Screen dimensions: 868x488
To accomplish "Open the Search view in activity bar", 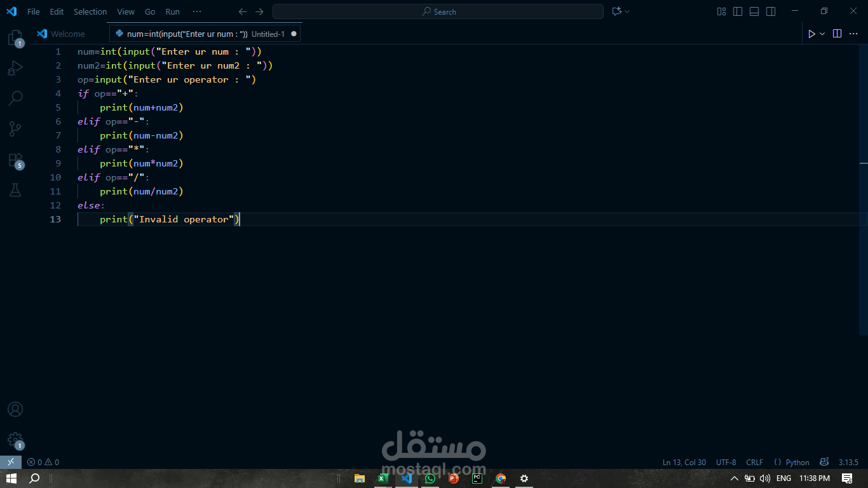I will (15, 98).
